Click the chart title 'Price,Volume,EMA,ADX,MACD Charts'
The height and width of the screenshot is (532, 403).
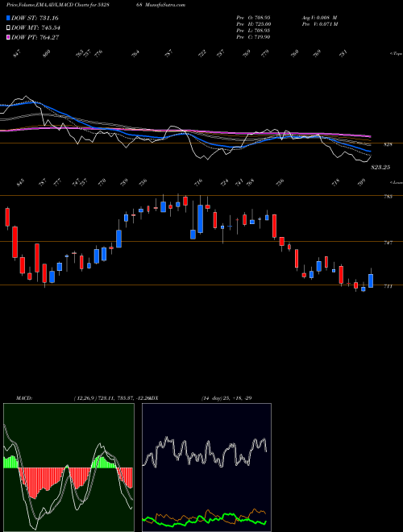[x=47, y=5]
